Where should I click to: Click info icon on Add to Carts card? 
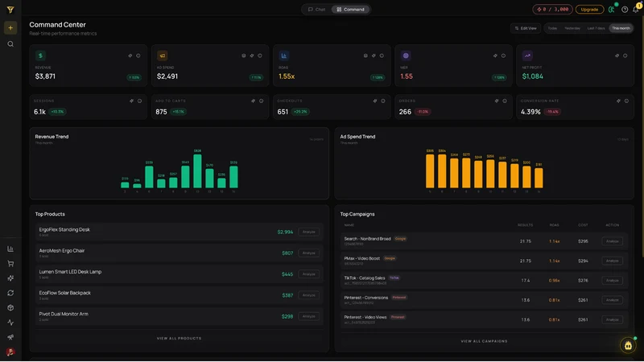[x=261, y=101]
